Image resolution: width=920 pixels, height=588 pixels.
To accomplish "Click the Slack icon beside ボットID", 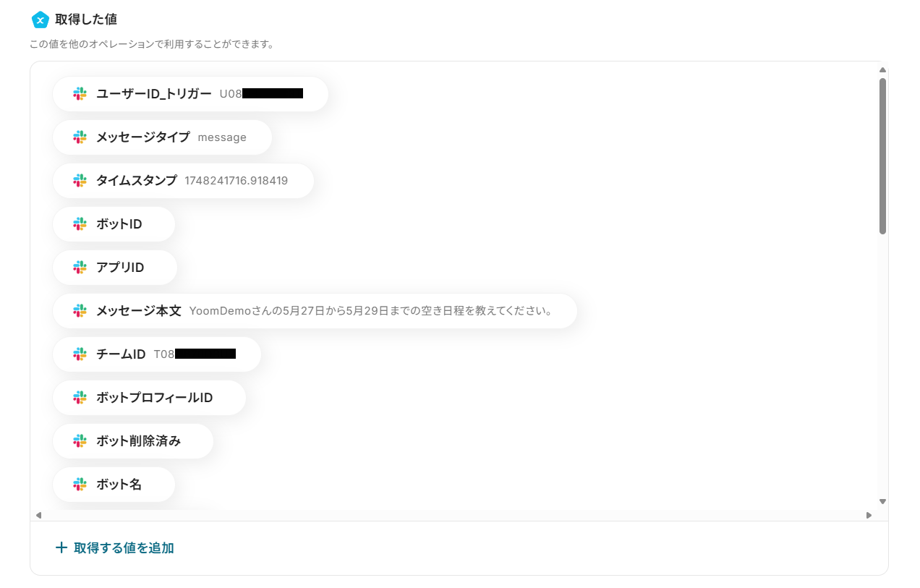I will click(80, 224).
